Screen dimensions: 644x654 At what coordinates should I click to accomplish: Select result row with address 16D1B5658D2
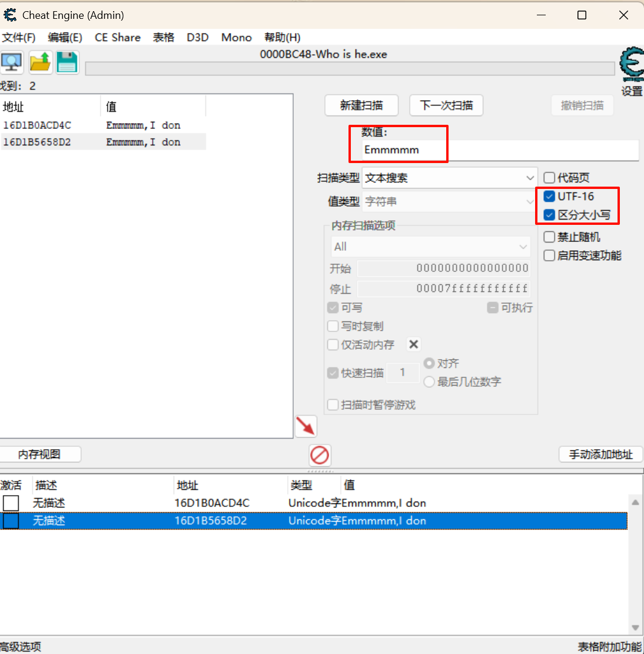(104, 142)
